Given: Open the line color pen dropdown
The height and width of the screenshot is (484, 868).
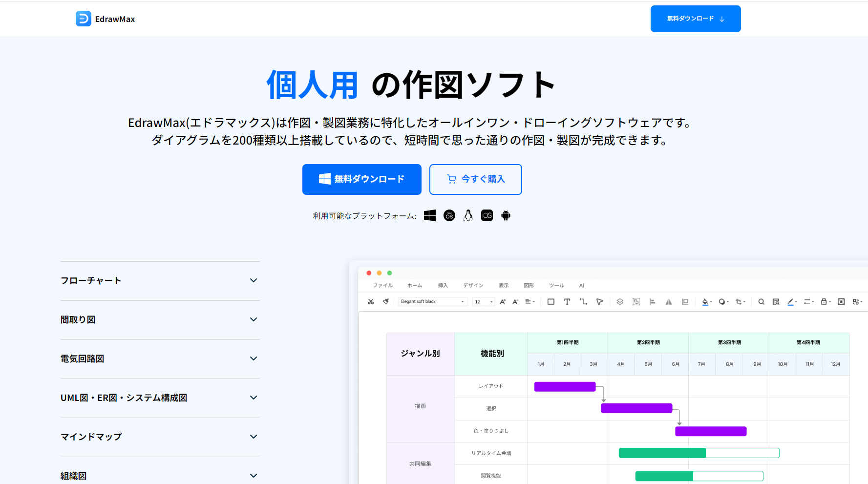Looking at the screenshot, I should [792, 302].
